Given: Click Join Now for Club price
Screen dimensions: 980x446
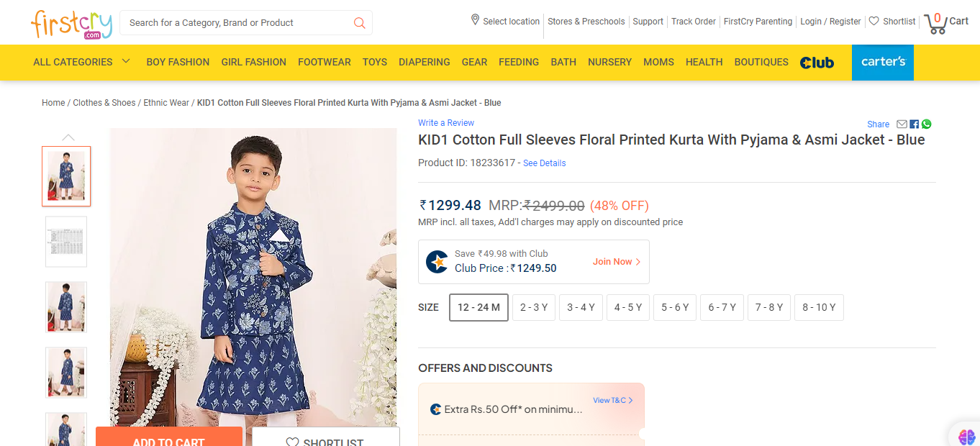Looking at the screenshot, I should pos(616,262).
